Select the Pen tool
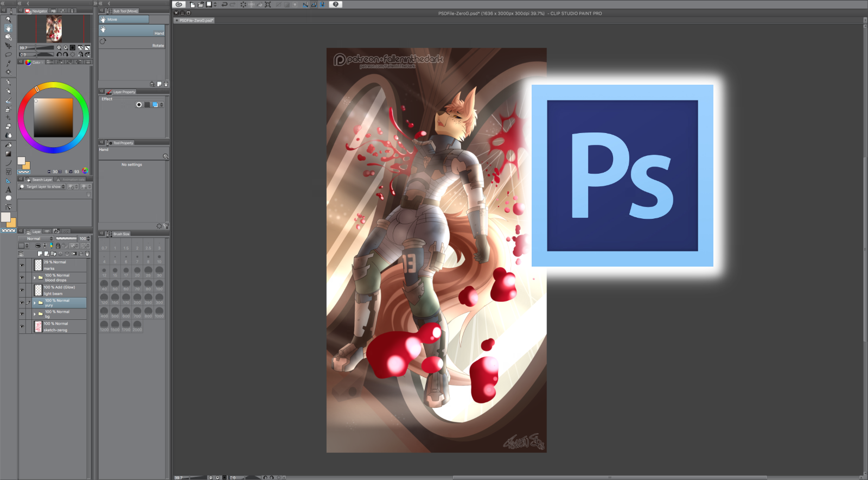This screenshot has width=868, height=480. [x=8, y=83]
